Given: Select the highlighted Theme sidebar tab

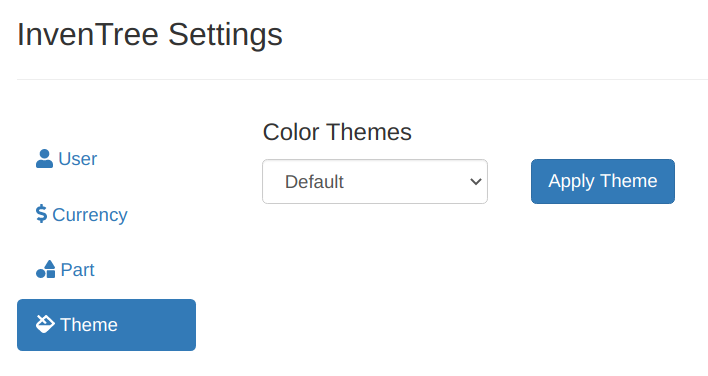Looking at the screenshot, I should click(x=107, y=325).
